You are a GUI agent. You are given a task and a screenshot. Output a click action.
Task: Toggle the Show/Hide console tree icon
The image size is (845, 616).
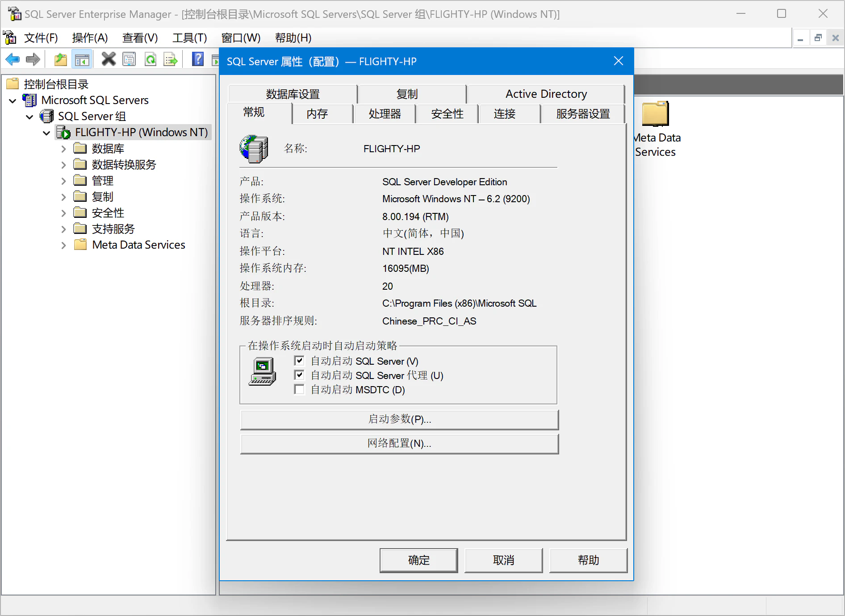(82, 59)
